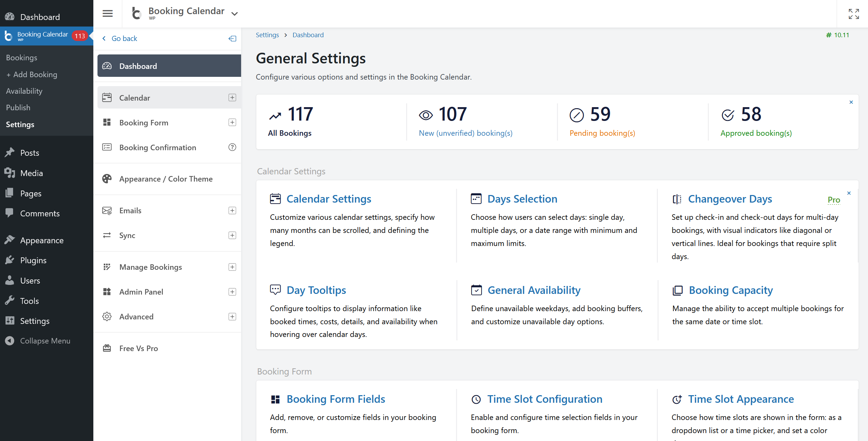Open Booking Form Fields card link
Image resolution: width=868 pixels, height=441 pixels.
coord(336,399)
